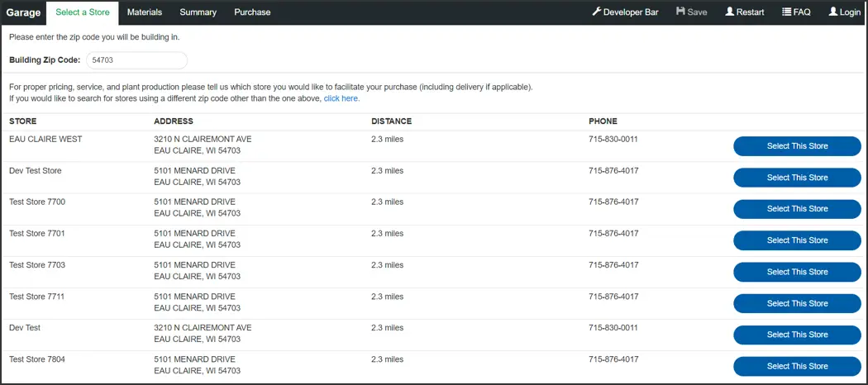Select This Store for Test Store 7703
Viewport: 868px width, 385px height.
[797, 272]
